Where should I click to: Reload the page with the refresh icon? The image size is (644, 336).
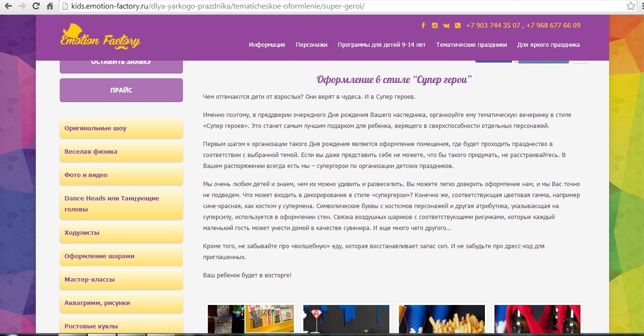coord(36,6)
